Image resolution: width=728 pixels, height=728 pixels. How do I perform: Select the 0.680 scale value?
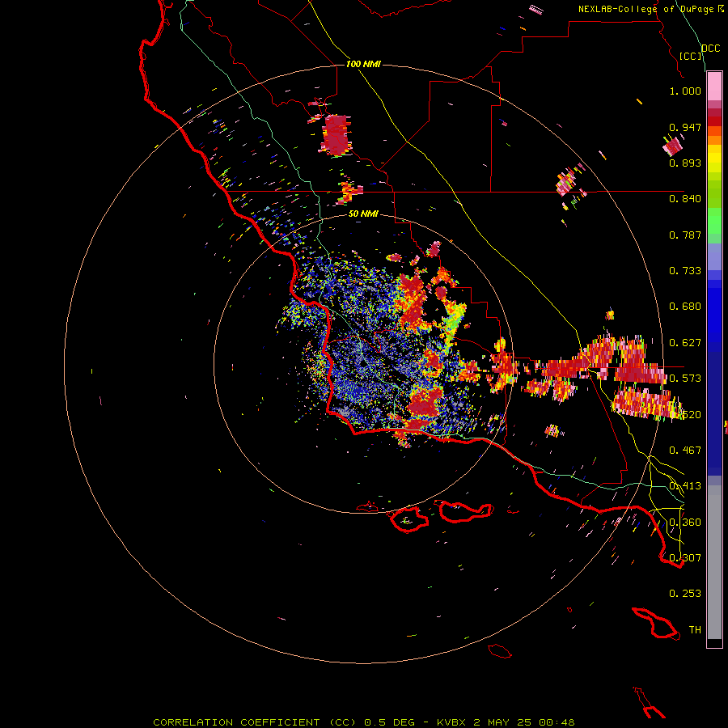pyautogui.click(x=685, y=307)
